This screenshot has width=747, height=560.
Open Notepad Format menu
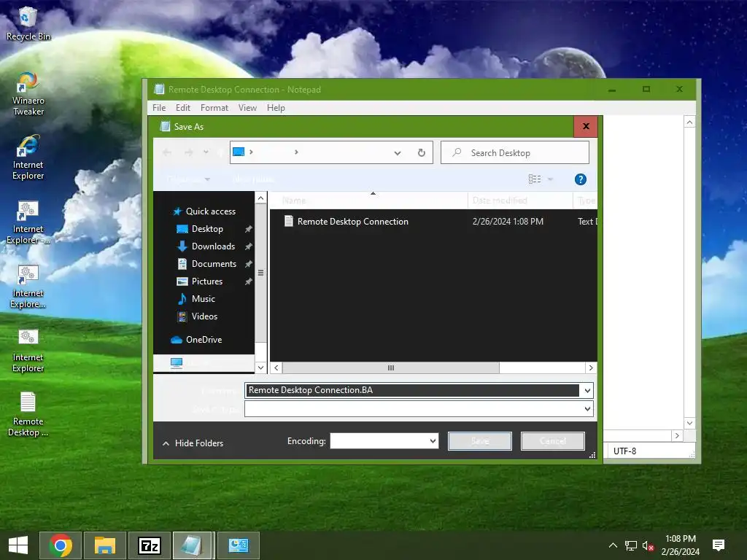pos(214,108)
